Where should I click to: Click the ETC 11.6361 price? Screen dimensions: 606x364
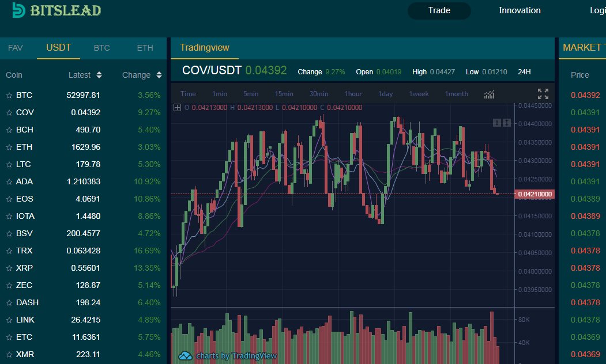coord(86,337)
